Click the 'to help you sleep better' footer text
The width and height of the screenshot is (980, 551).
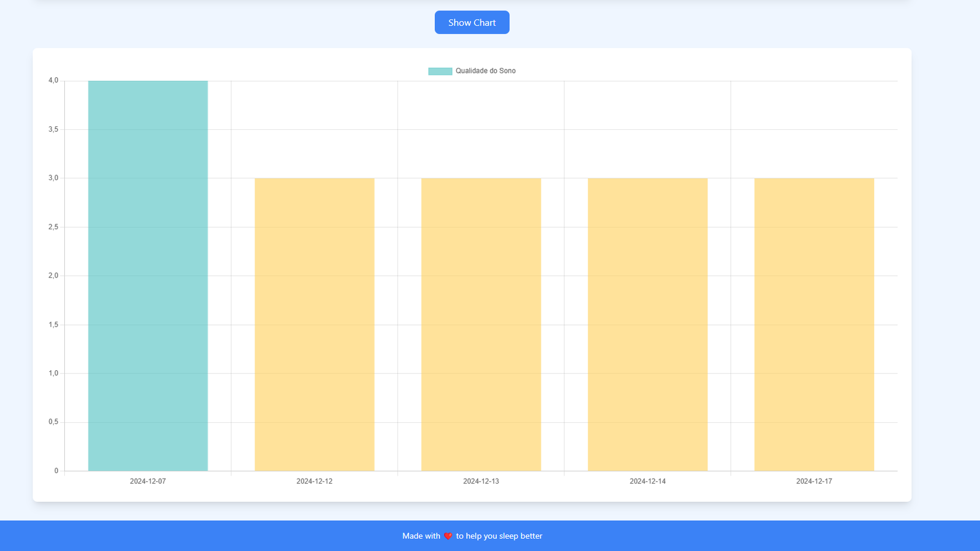[499, 536]
